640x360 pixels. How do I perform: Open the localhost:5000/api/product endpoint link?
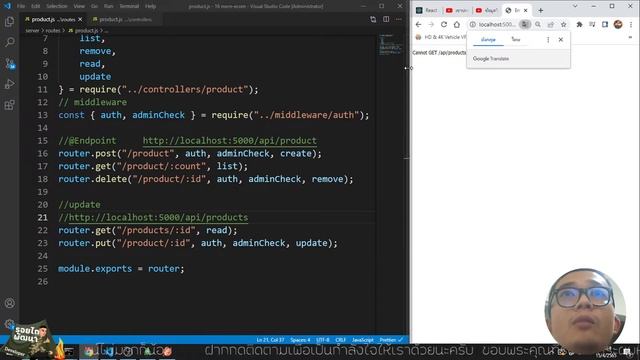pyautogui.click(x=229, y=141)
